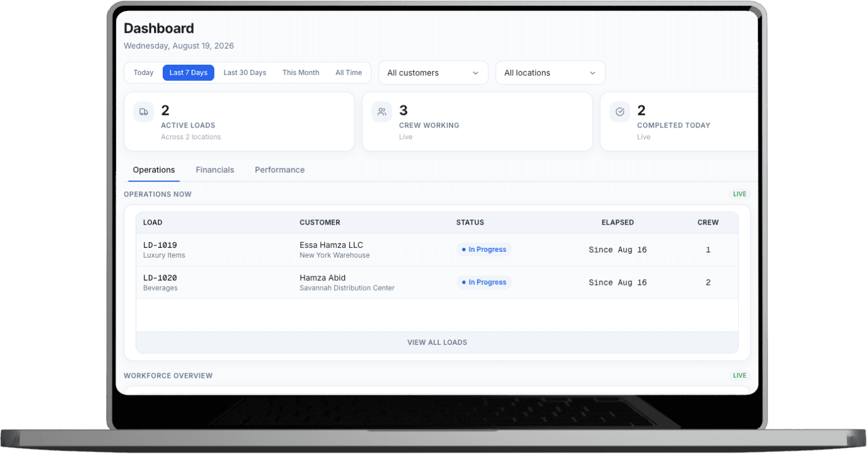The width and height of the screenshot is (868, 454).
Task: Switch to the Operations tab
Action: [154, 170]
